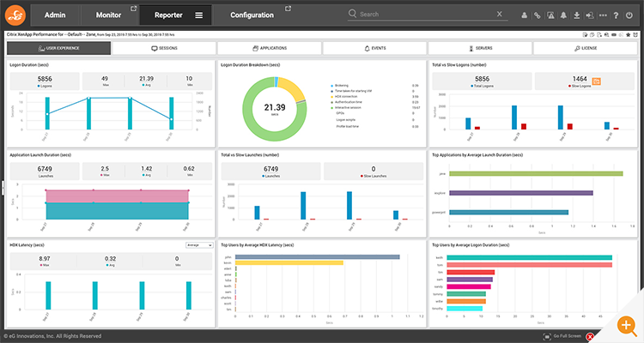Toggle HDX connection legend entry
This screenshot has width=644, height=343.
coord(344,96)
